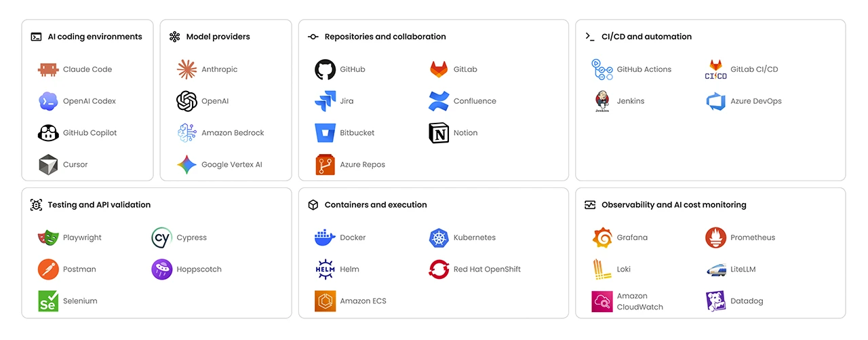Click the Claude Code icon
The height and width of the screenshot is (340, 868).
click(48, 69)
